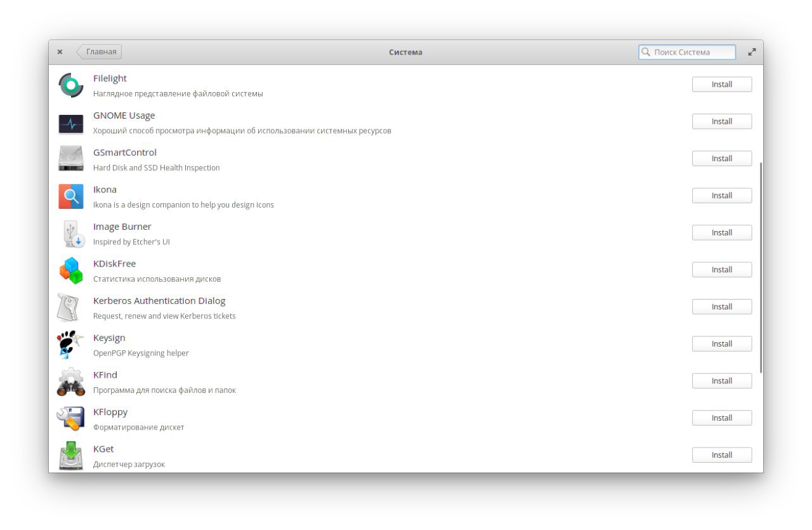Click the KGet download arrow icon
This screenshot has height=530, width=812.
(x=71, y=455)
